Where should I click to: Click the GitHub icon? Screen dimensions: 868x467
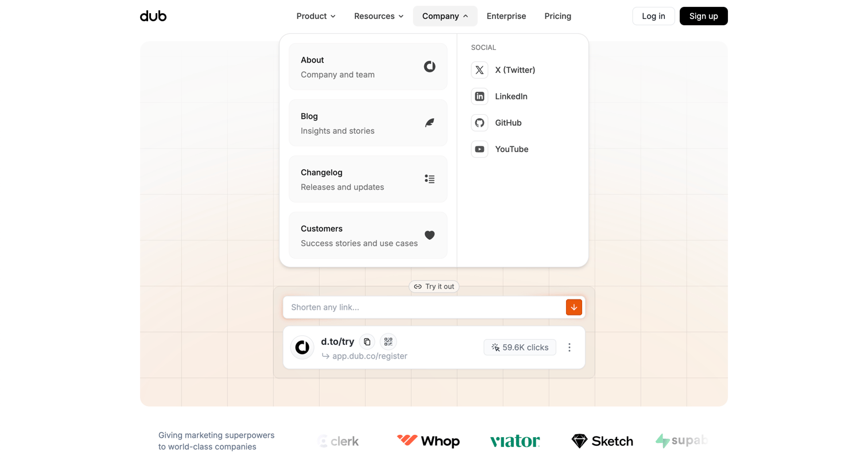tap(479, 123)
